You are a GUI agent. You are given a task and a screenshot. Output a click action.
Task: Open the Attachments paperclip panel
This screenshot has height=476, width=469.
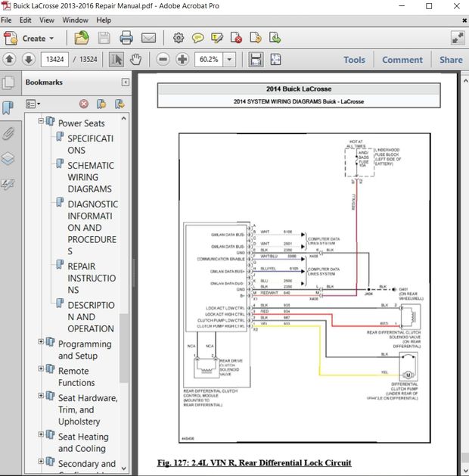8,133
